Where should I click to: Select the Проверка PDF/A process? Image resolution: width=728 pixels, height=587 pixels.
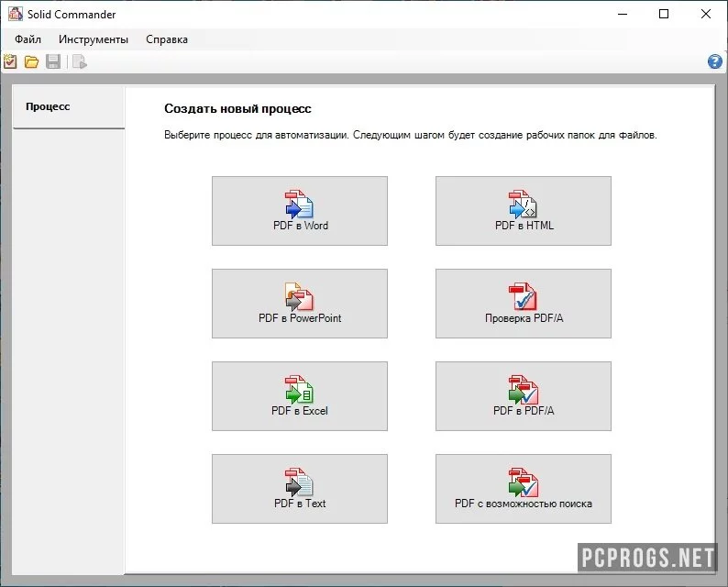(x=524, y=304)
